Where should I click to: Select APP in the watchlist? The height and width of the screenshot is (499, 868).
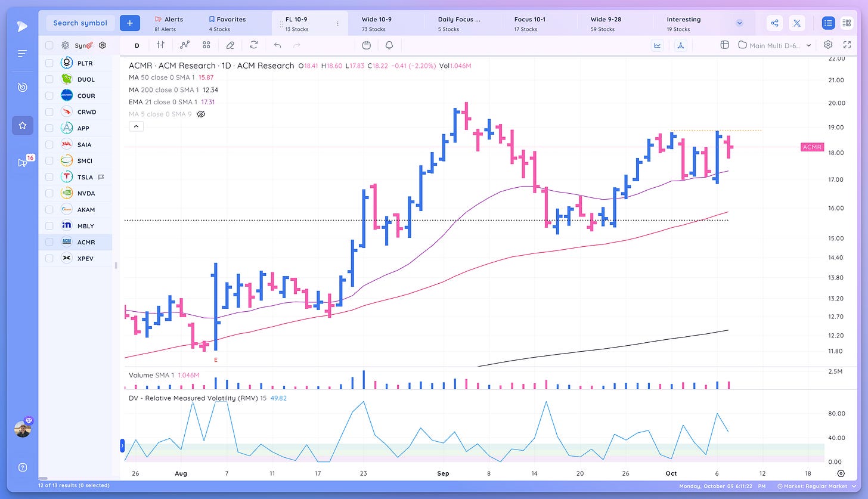tap(76, 128)
